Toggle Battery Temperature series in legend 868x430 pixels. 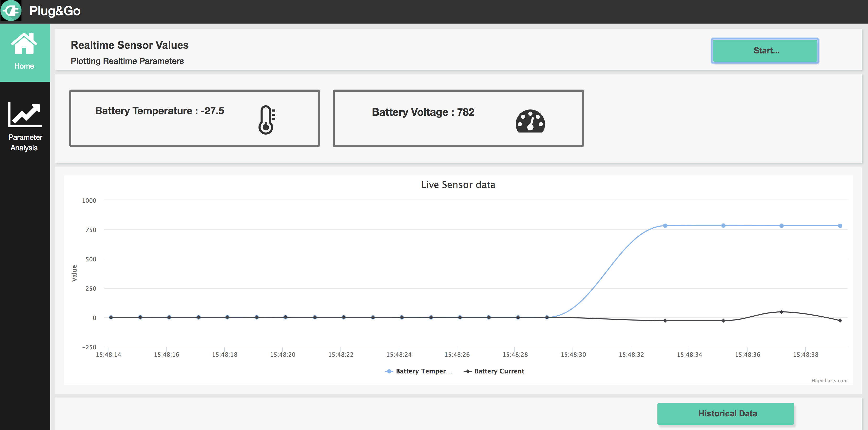click(424, 371)
